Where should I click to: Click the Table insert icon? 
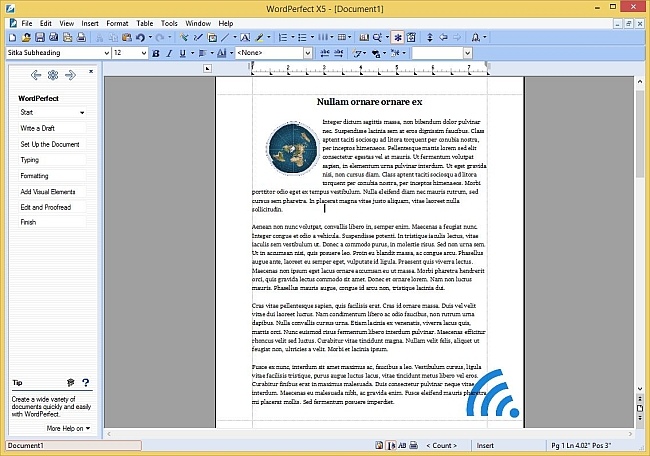point(342,38)
